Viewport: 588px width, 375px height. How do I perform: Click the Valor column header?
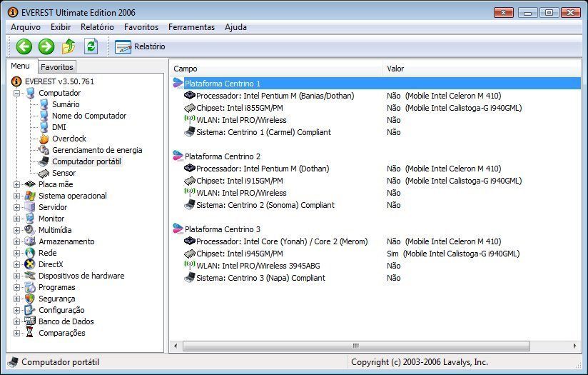pos(482,69)
